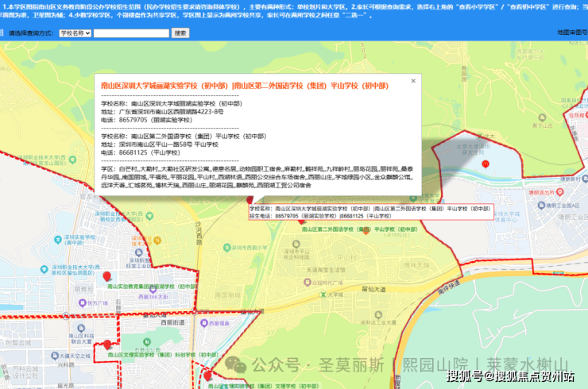Click the 塘朗工业园A区 blue icon
588x389 pixels.
(x=541, y=206)
